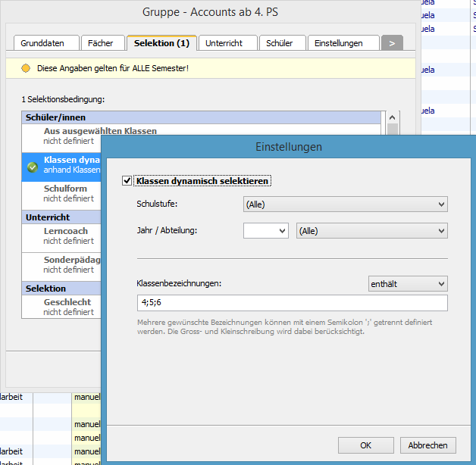This screenshot has width=476, height=465.
Task: Open the 'enthält' comparison dropdown
Action: click(x=407, y=284)
